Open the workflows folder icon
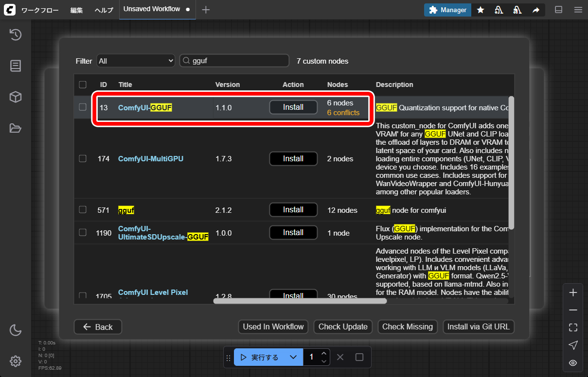Screen dimensions: 588x377 pyautogui.click(x=16, y=128)
